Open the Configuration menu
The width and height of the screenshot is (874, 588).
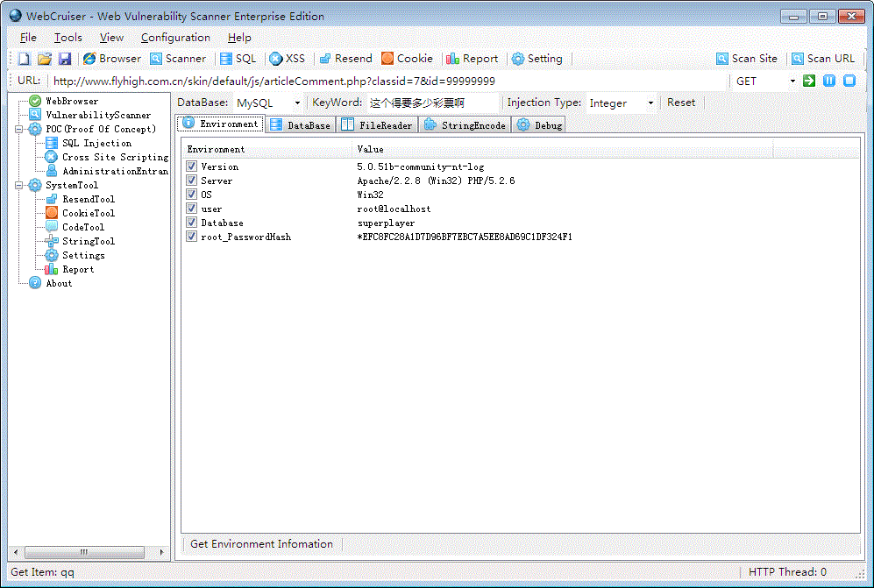175,38
